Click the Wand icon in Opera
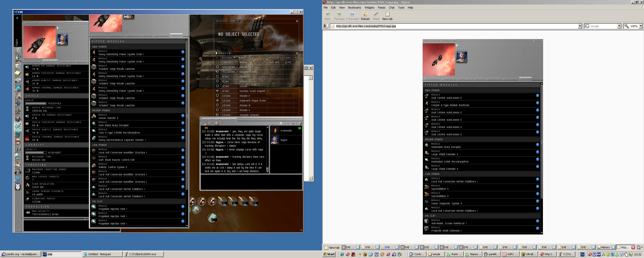 pos(376,16)
